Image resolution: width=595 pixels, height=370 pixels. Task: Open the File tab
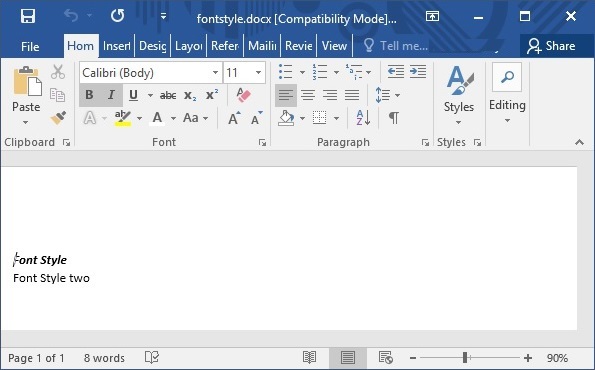pyautogui.click(x=30, y=46)
